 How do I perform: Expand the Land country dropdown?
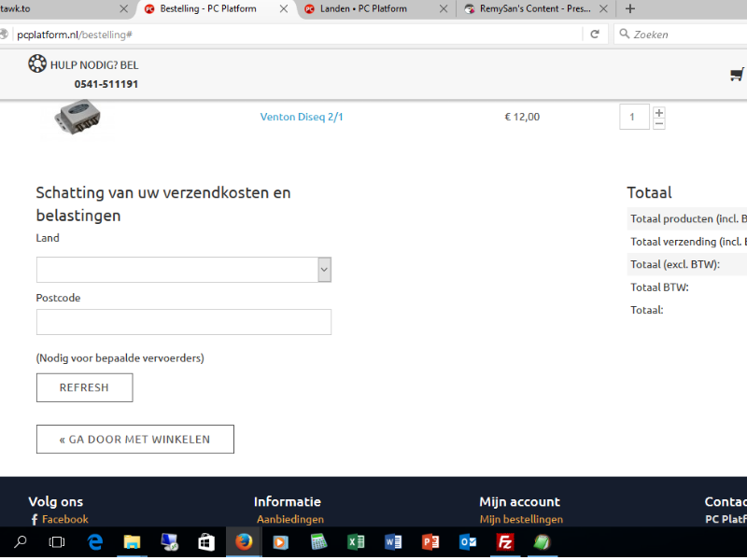tap(324, 270)
